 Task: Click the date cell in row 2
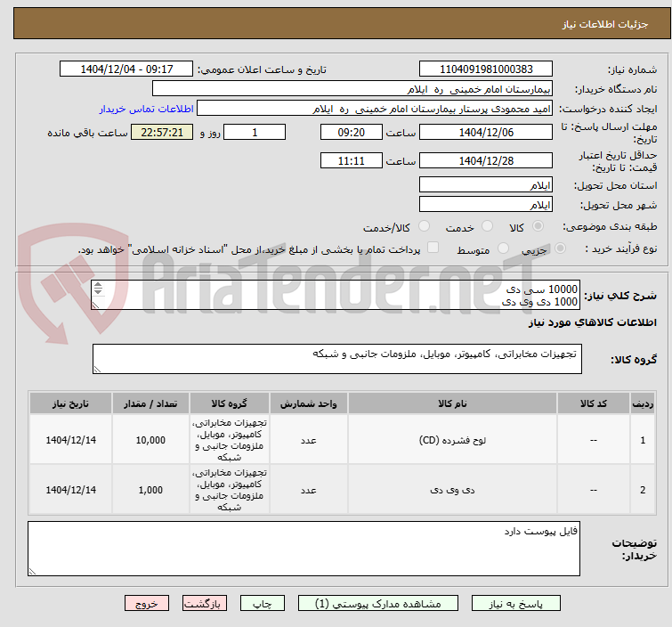(70, 490)
